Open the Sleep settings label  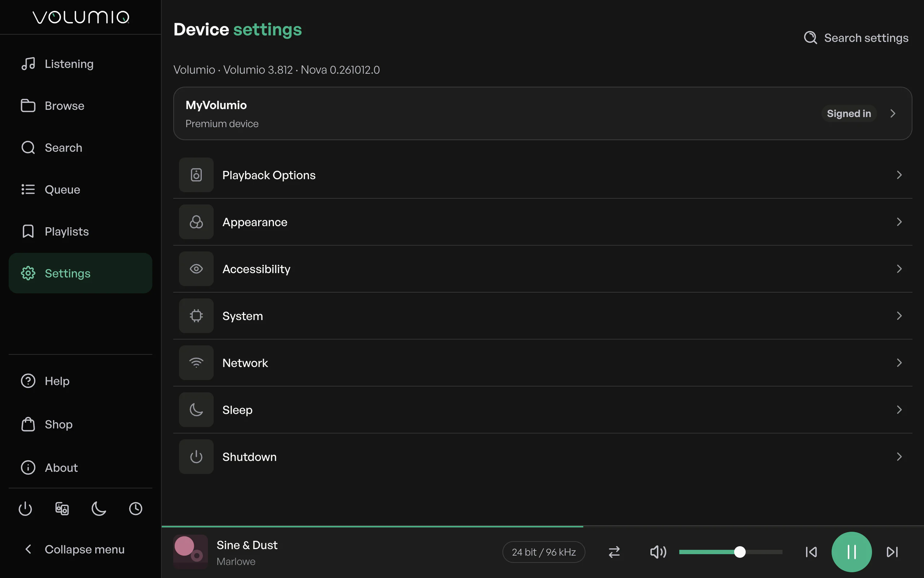pos(237,410)
